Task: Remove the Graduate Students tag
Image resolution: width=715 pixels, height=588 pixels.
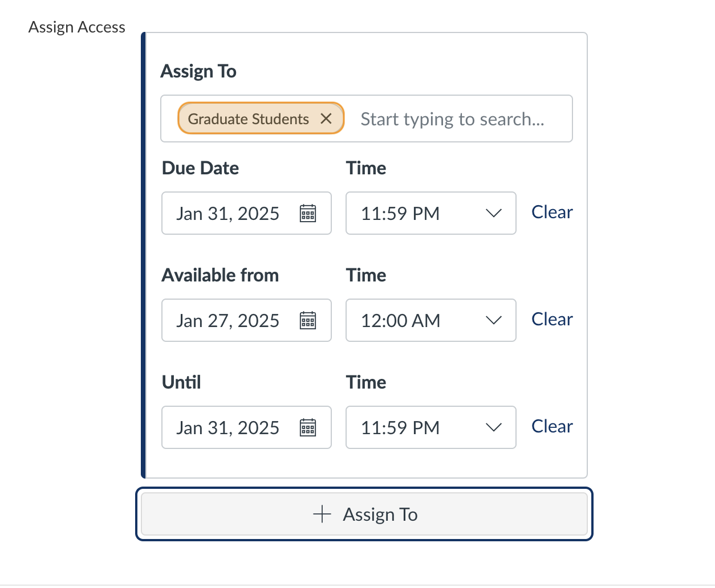Action: click(x=326, y=119)
